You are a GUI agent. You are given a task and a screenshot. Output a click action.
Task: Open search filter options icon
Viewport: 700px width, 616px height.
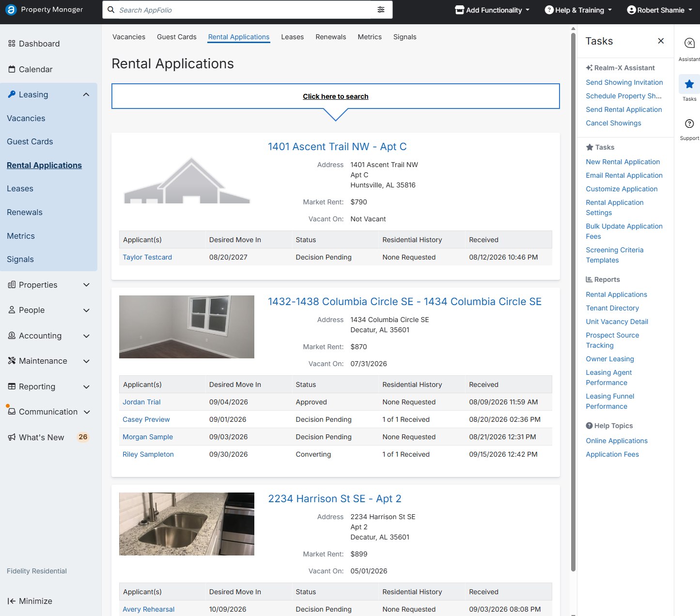tap(381, 10)
